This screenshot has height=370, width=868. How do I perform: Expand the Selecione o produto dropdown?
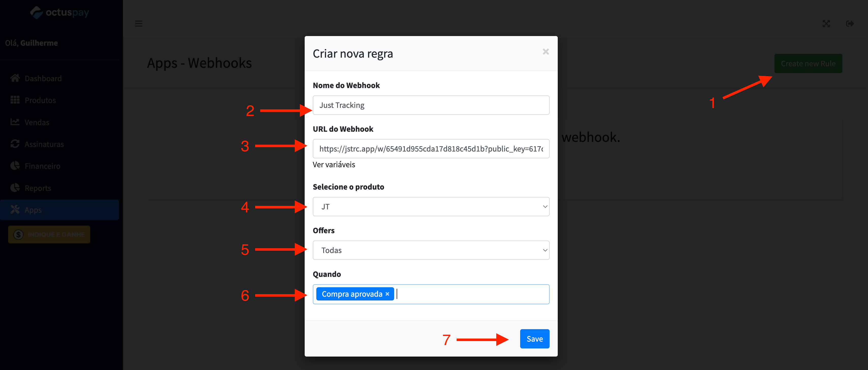431,206
